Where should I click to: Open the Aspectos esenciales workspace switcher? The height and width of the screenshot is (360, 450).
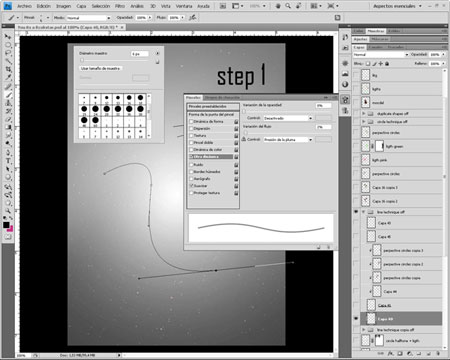tap(397, 6)
